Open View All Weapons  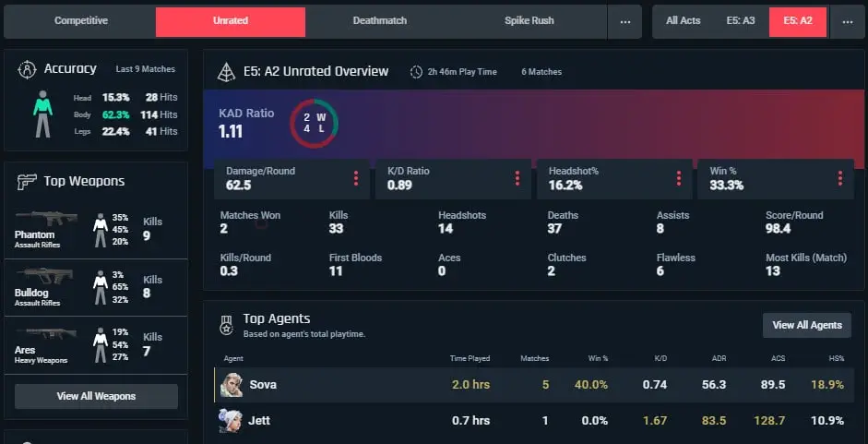96,396
